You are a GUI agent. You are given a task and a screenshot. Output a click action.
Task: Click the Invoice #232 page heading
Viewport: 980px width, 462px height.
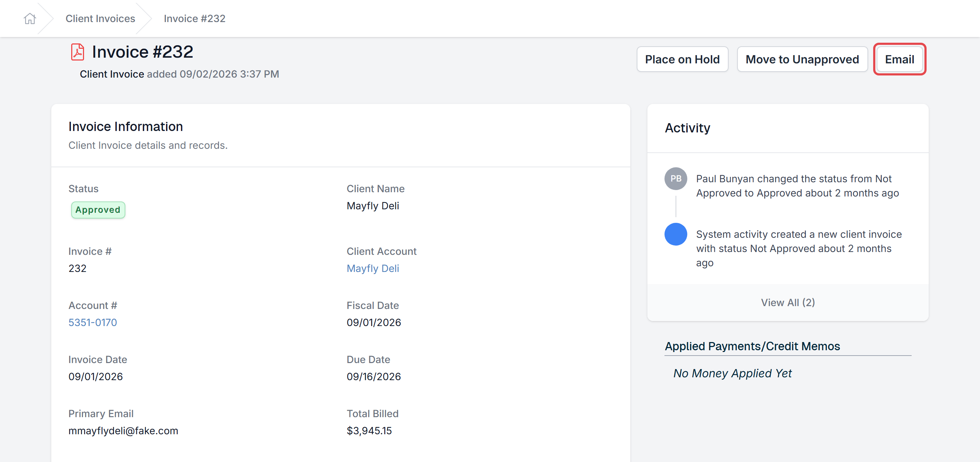click(142, 52)
